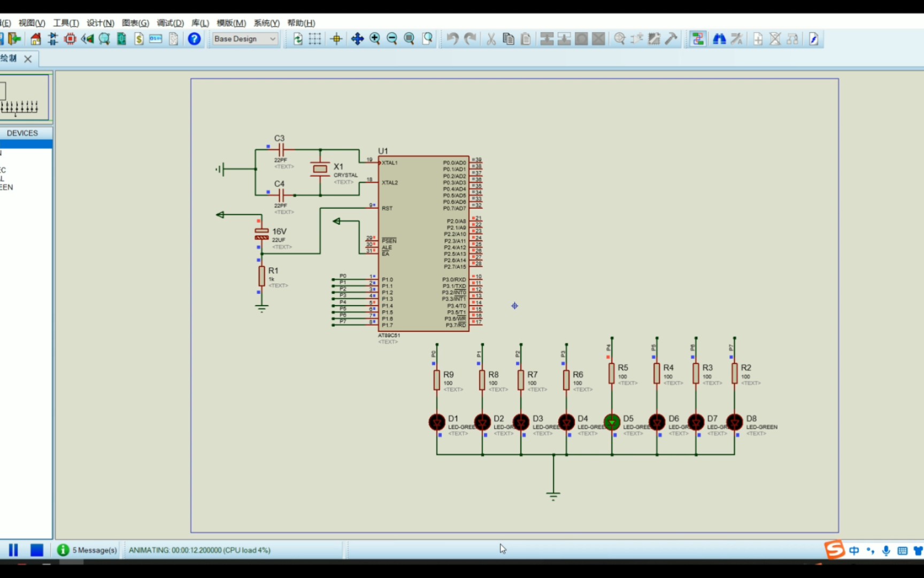Click the Home house icon in toolbar
The image size is (924, 578).
point(35,39)
